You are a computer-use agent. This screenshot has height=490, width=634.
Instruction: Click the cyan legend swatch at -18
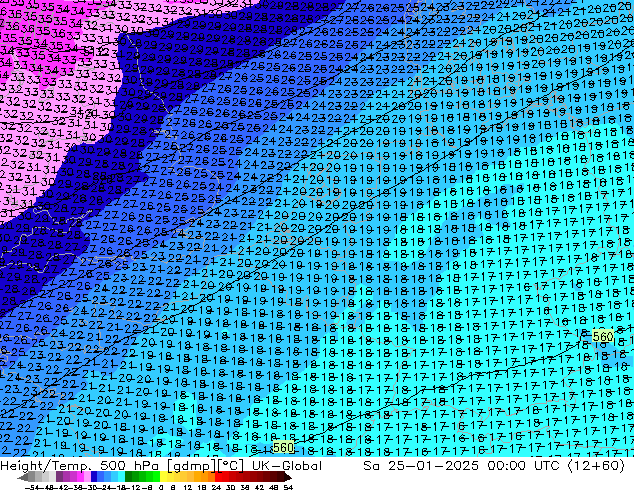click(x=122, y=476)
